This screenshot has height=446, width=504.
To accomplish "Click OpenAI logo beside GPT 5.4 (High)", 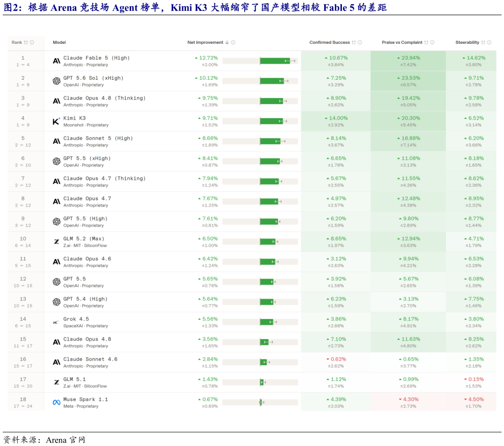I will click(x=57, y=302).
